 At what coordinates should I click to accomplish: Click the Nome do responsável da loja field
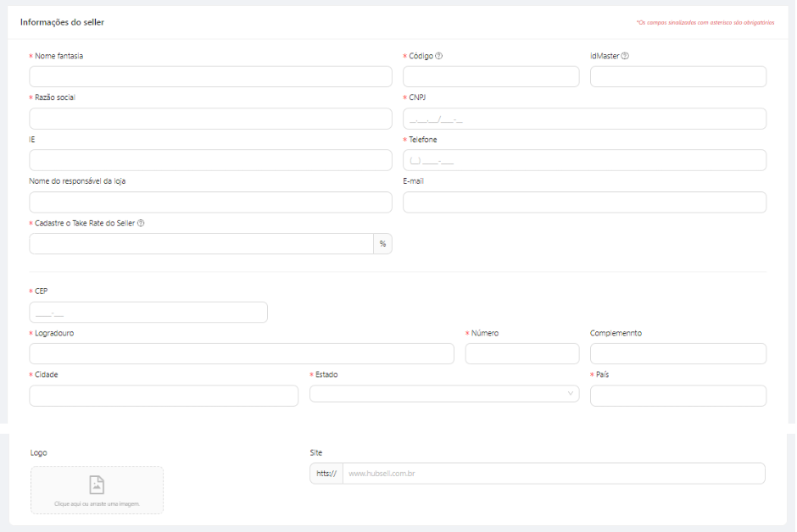click(210, 202)
